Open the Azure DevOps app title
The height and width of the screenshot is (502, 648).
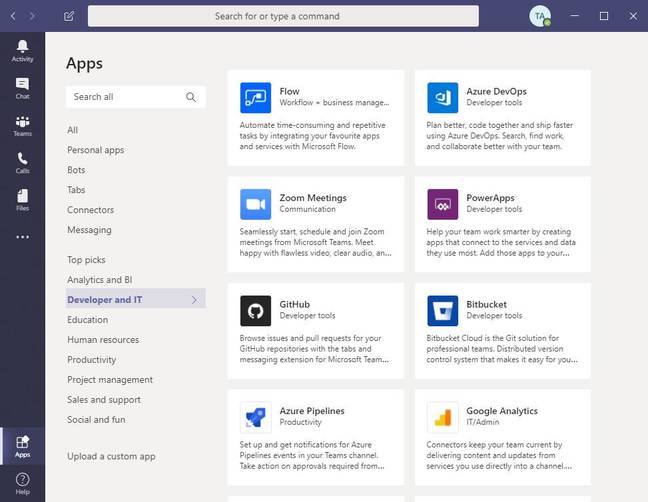pos(496,91)
